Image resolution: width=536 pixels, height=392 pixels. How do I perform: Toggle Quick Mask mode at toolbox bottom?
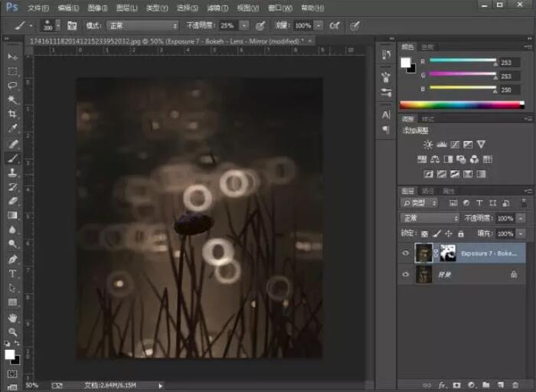(13, 374)
